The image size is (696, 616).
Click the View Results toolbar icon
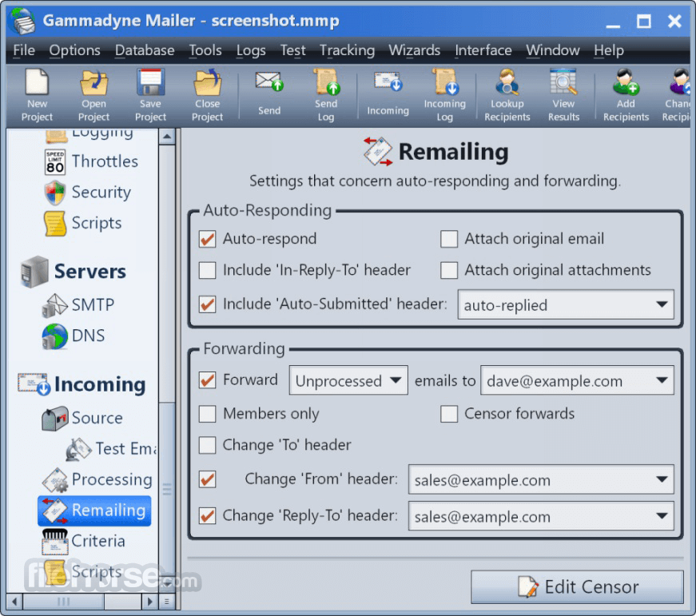pyautogui.click(x=563, y=95)
